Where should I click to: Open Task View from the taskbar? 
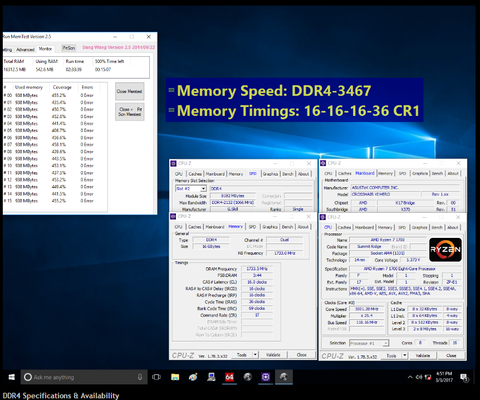(156, 377)
